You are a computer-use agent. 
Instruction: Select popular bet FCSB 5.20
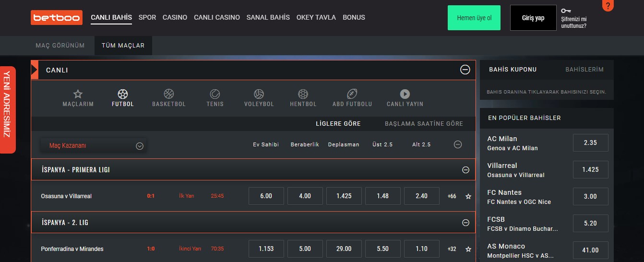point(591,224)
